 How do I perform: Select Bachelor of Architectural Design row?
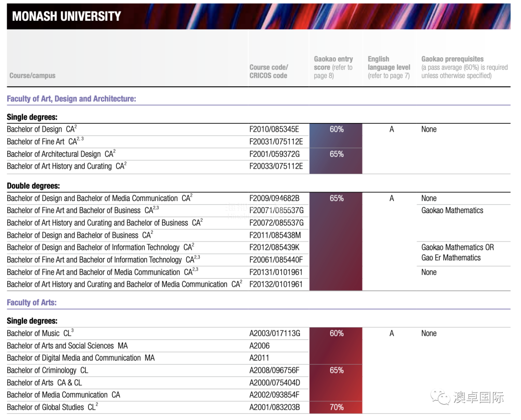point(61,154)
